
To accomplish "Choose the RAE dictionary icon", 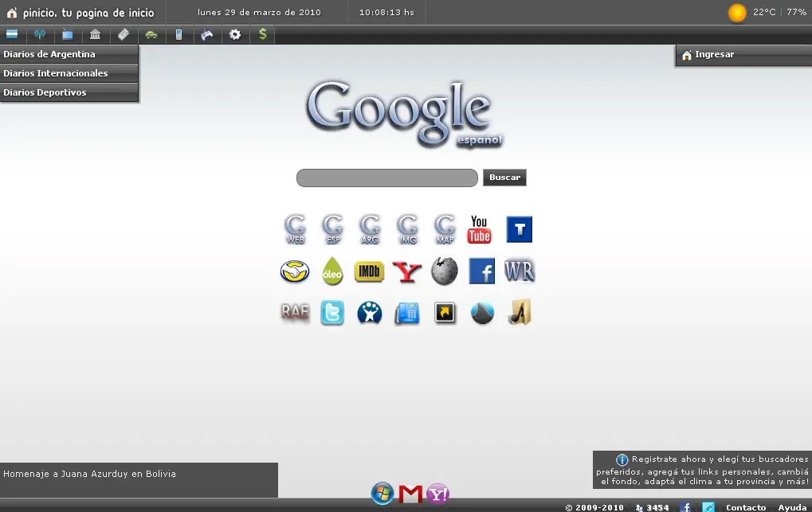I will [x=295, y=311].
